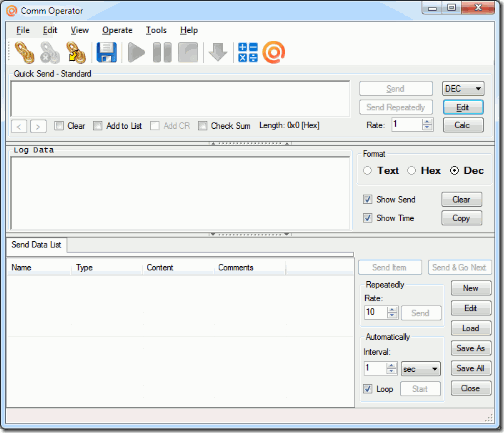Open the Edit menu

point(50,30)
